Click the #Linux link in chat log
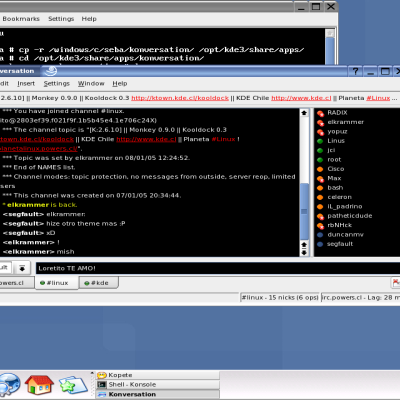The image size is (400, 400). (223, 139)
